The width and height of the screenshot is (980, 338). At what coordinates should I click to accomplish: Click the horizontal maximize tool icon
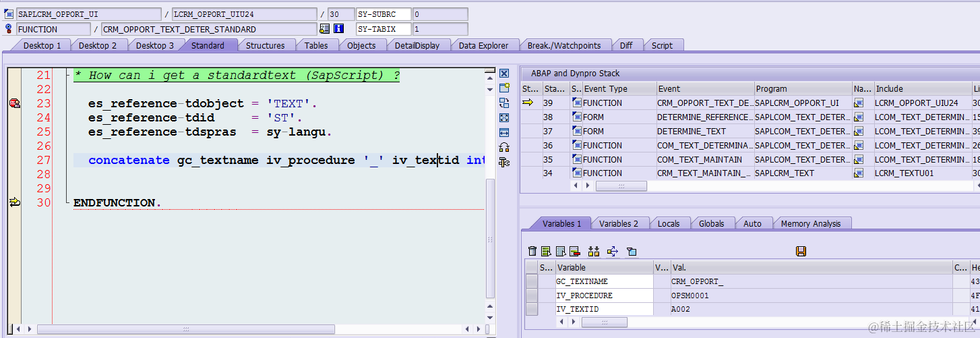tap(503, 132)
